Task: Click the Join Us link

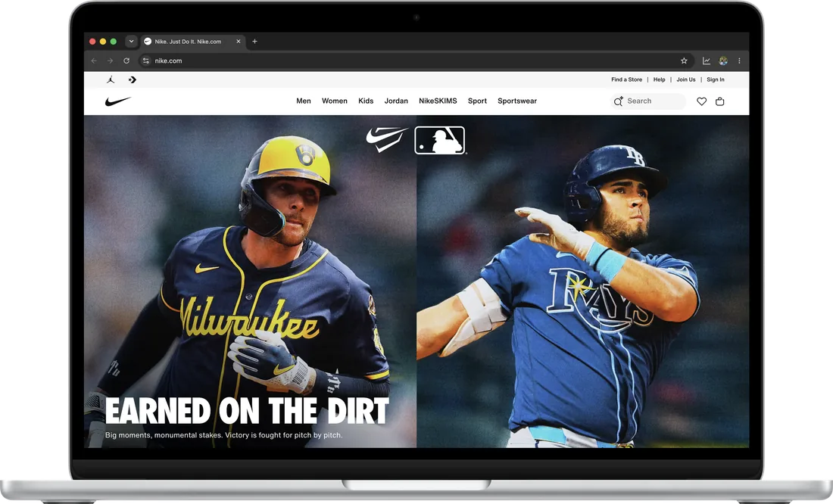Action: (x=686, y=79)
